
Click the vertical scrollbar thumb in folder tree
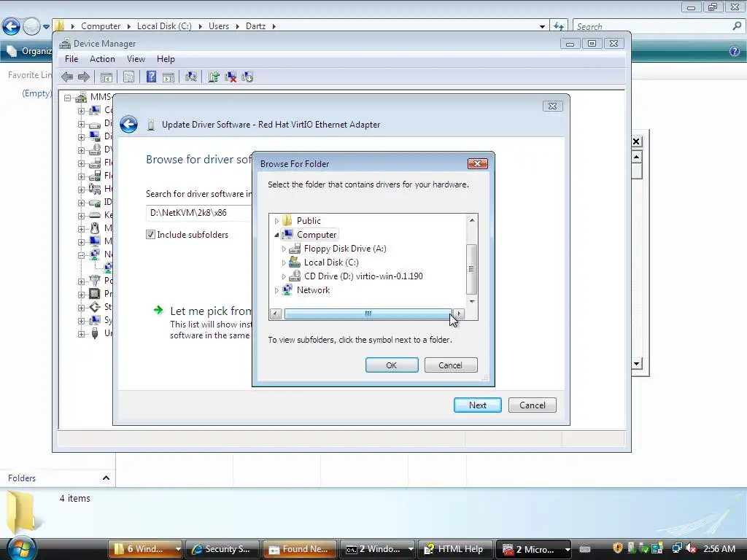click(x=472, y=270)
